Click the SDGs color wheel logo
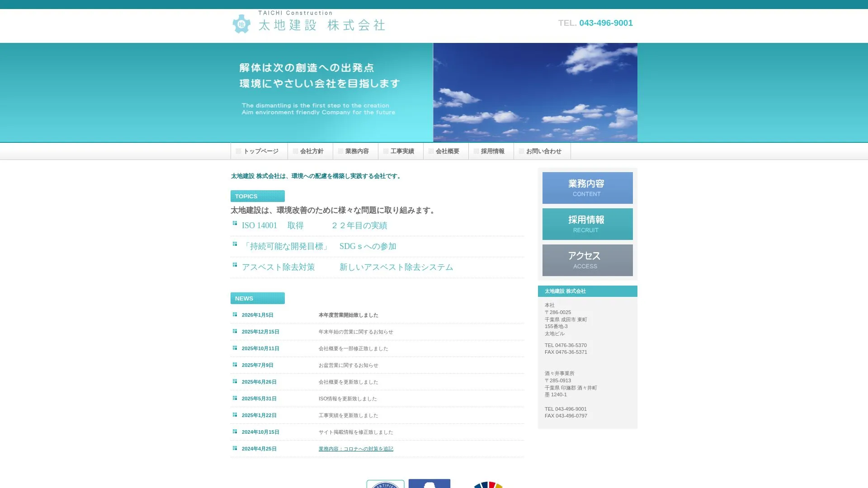The height and width of the screenshot is (488, 868). pyautogui.click(x=488, y=485)
